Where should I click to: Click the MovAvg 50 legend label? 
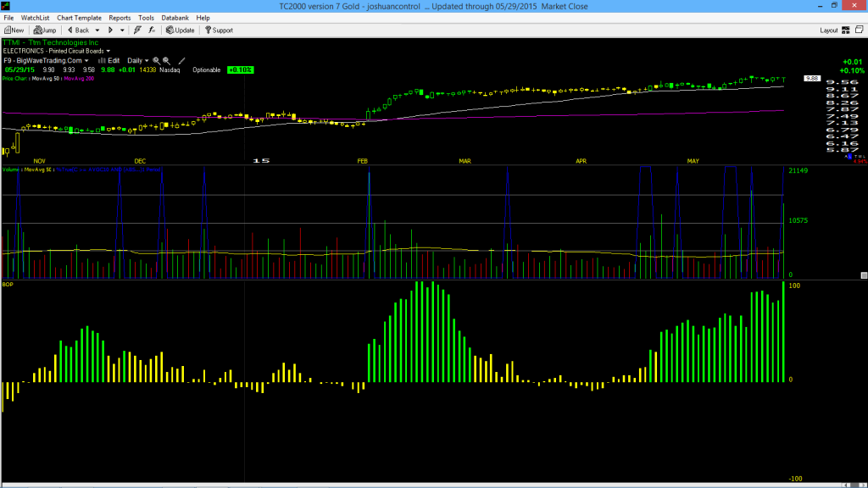coord(47,79)
